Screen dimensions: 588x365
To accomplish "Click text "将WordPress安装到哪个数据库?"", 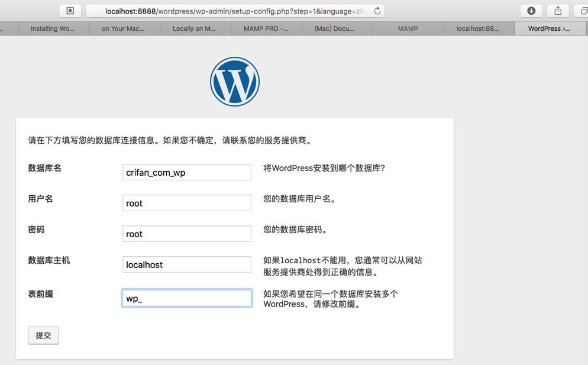I will point(324,168).
